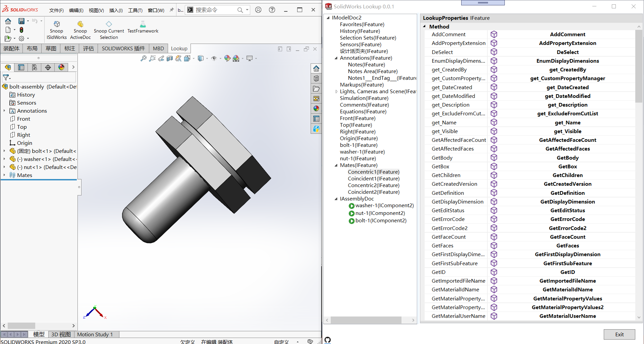The width and height of the screenshot is (644, 344).
Task: Click the GitHub icon in Lookup window
Action: (328, 340)
